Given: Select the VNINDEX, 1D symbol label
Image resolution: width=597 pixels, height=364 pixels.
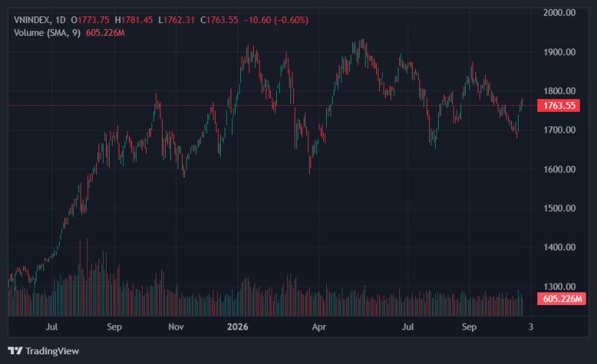Looking at the screenshot, I should click(40, 20).
